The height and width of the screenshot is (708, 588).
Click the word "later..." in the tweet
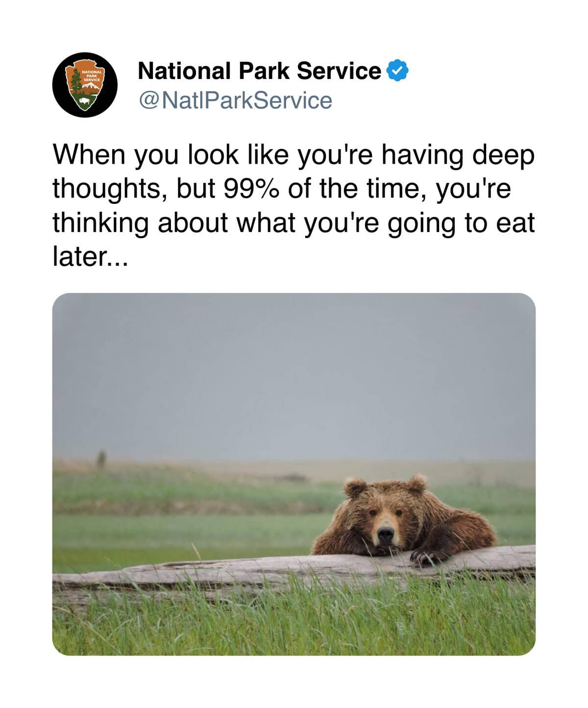point(90,256)
